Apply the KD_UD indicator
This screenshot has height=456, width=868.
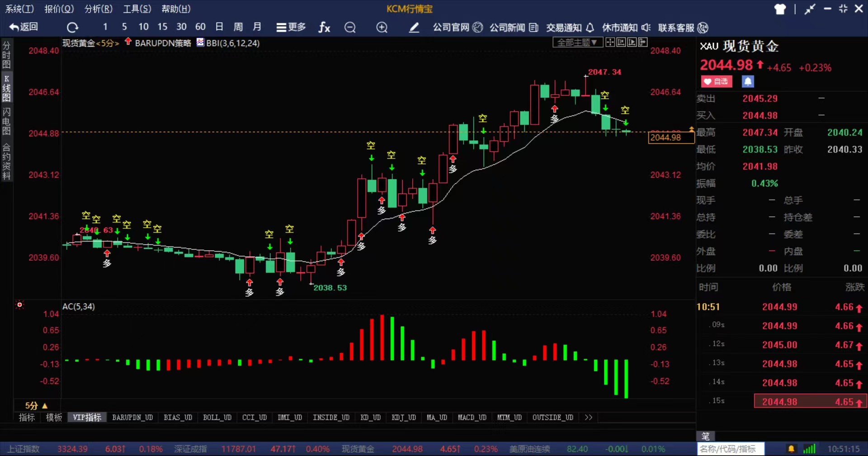(x=371, y=417)
